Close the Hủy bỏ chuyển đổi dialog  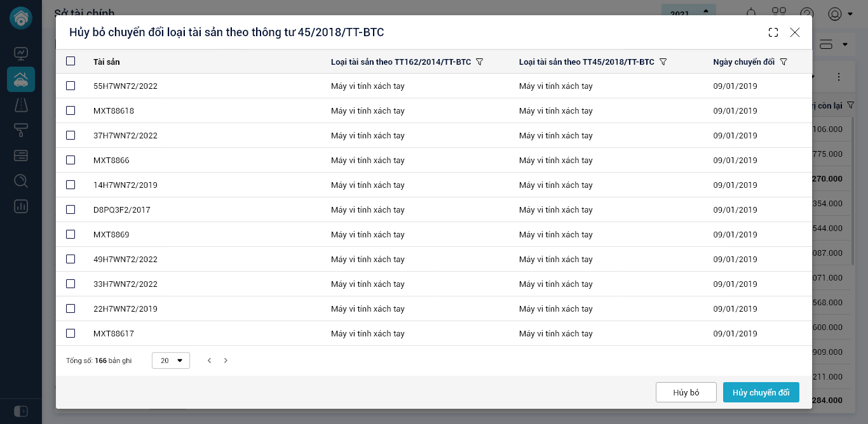[795, 32]
